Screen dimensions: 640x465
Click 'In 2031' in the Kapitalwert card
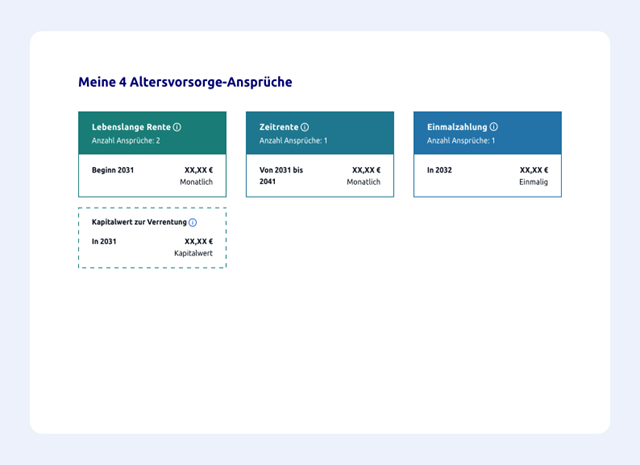click(104, 241)
